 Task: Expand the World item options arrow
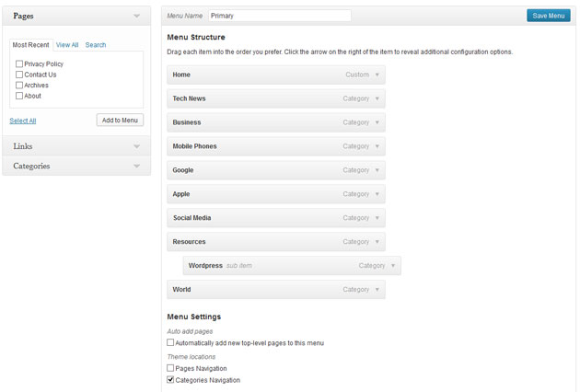377,290
